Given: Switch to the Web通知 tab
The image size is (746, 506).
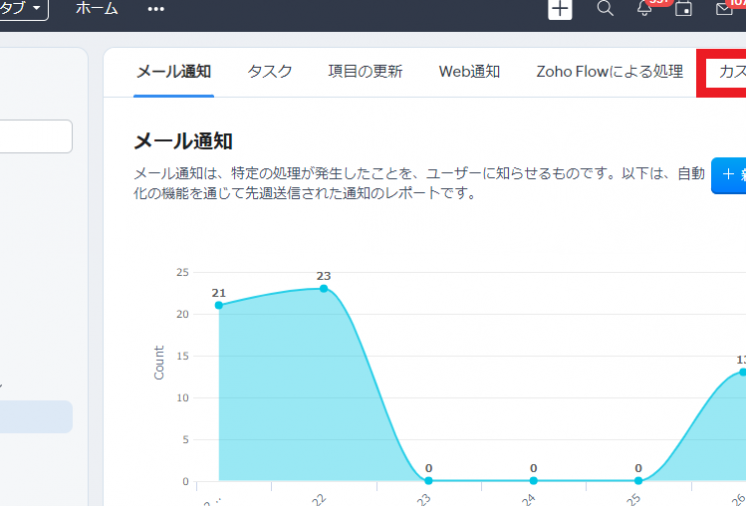Looking at the screenshot, I should tap(469, 72).
